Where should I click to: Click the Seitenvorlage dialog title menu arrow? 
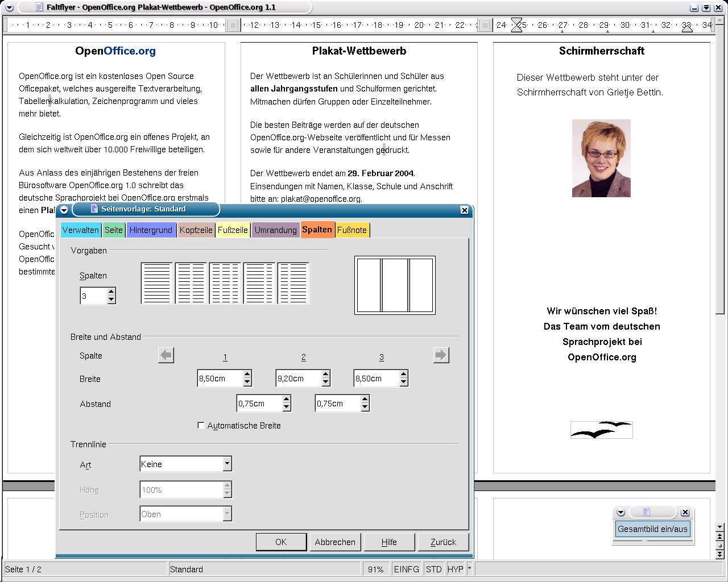[64, 210]
